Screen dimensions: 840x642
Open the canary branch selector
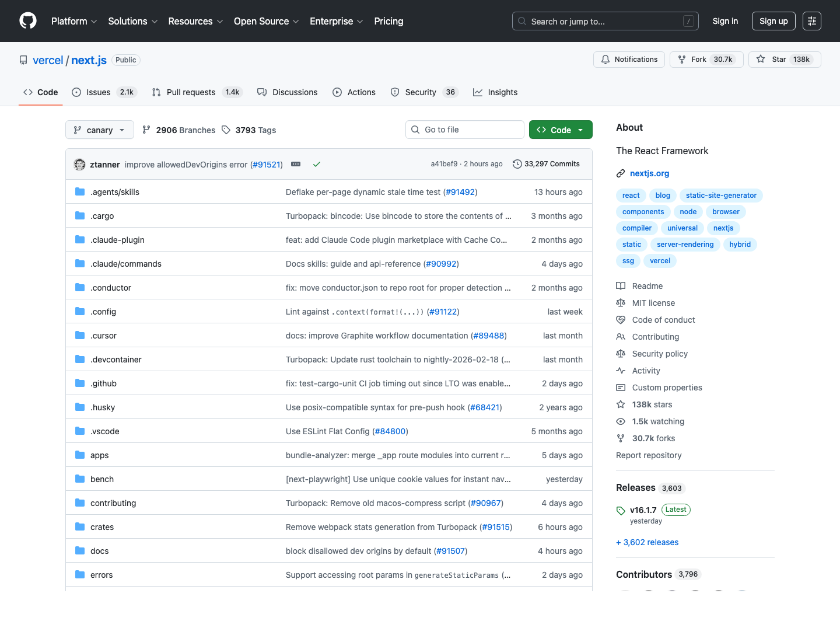point(99,130)
